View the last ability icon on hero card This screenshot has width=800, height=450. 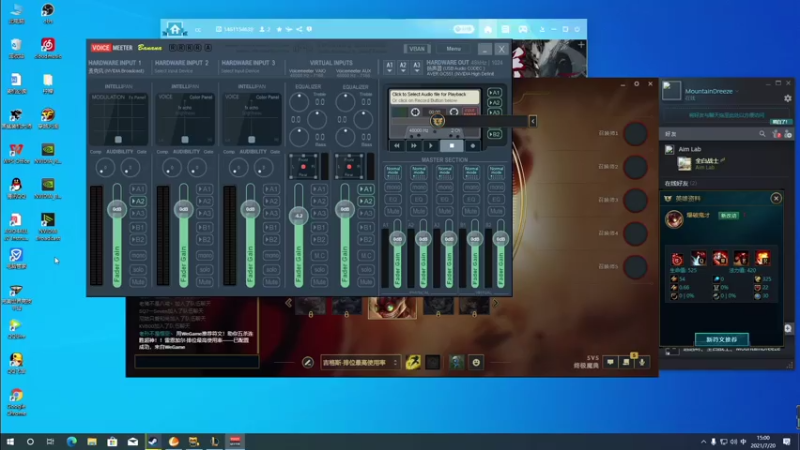coord(763,259)
